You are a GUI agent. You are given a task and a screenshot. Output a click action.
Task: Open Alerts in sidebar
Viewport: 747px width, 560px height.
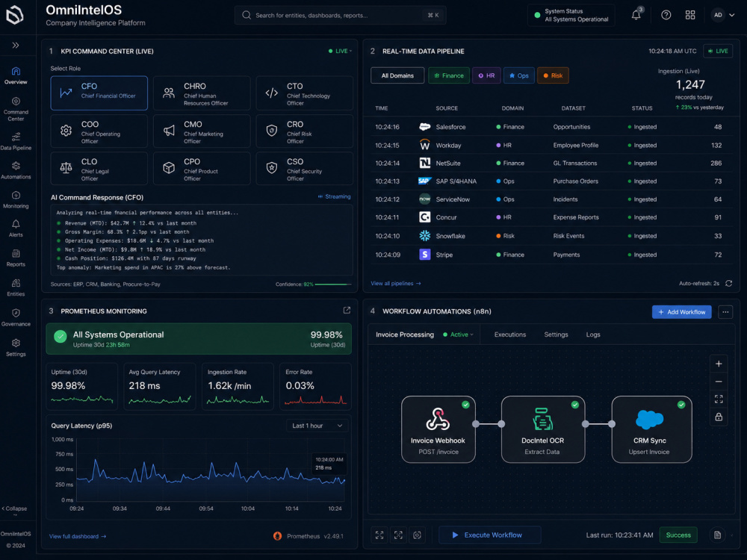click(x=16, y=228)
